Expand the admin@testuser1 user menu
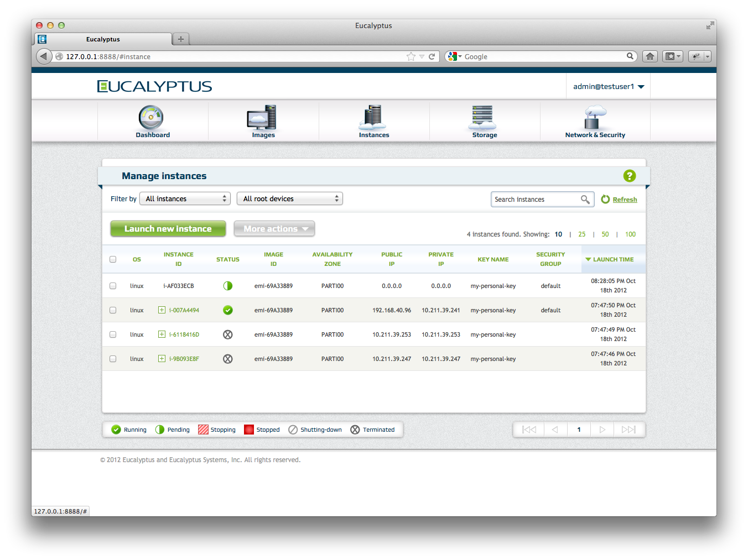 pos(609,87)
